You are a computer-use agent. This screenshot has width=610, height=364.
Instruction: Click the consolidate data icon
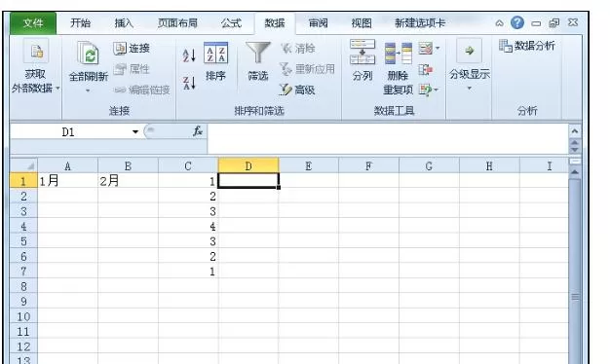coord(426,69)
